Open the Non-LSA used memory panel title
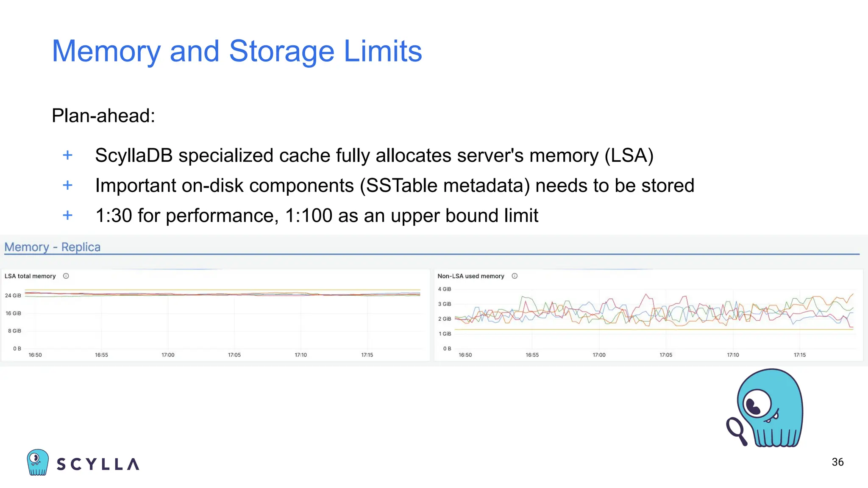The height and width of the screenshot is (488, 868). click(x=470, y=276)
